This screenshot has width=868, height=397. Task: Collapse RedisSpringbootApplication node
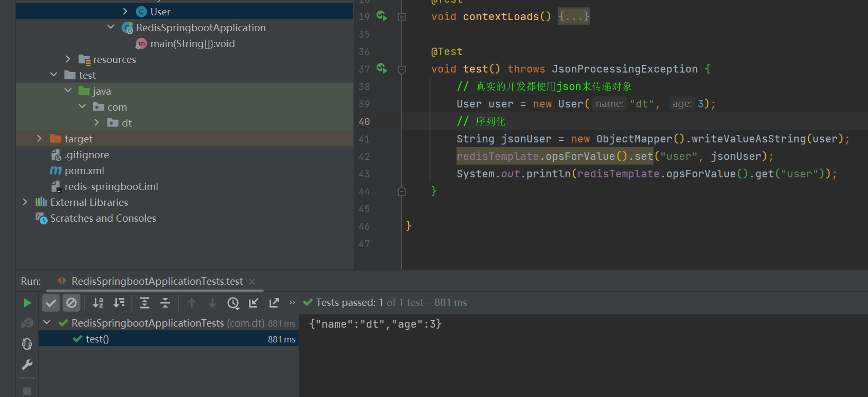(111, 26)
